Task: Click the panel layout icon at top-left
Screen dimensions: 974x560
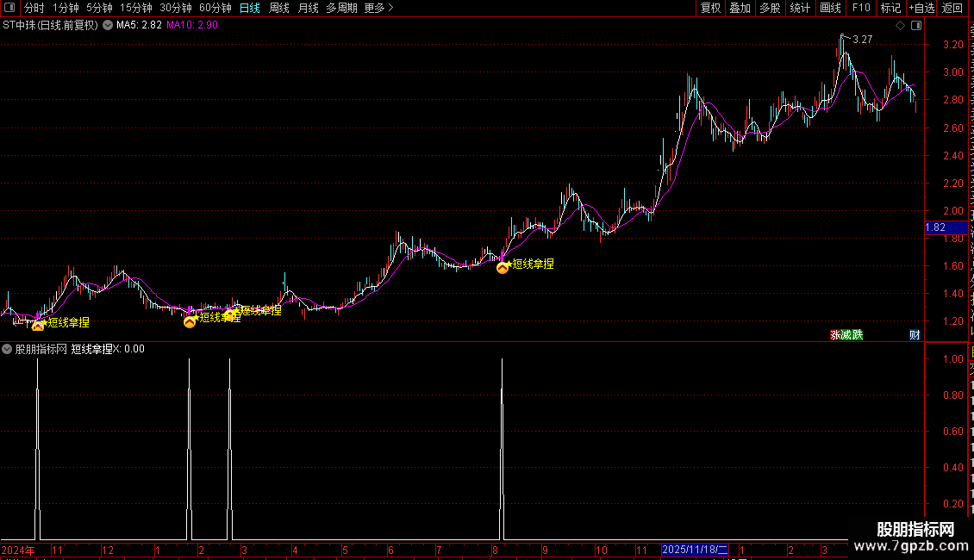Action: coord(9,8)
